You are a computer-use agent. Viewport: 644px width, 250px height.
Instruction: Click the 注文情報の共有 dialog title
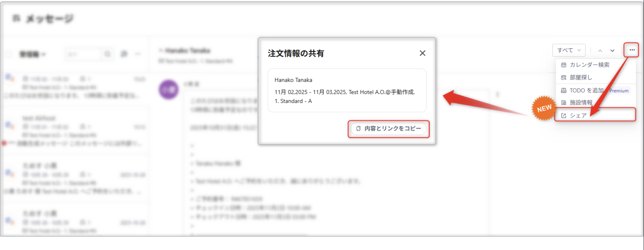[x=296, y=53]
